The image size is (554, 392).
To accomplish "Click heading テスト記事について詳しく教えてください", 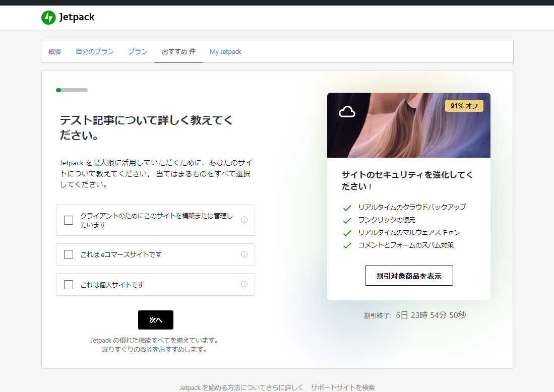I will 146,127.
